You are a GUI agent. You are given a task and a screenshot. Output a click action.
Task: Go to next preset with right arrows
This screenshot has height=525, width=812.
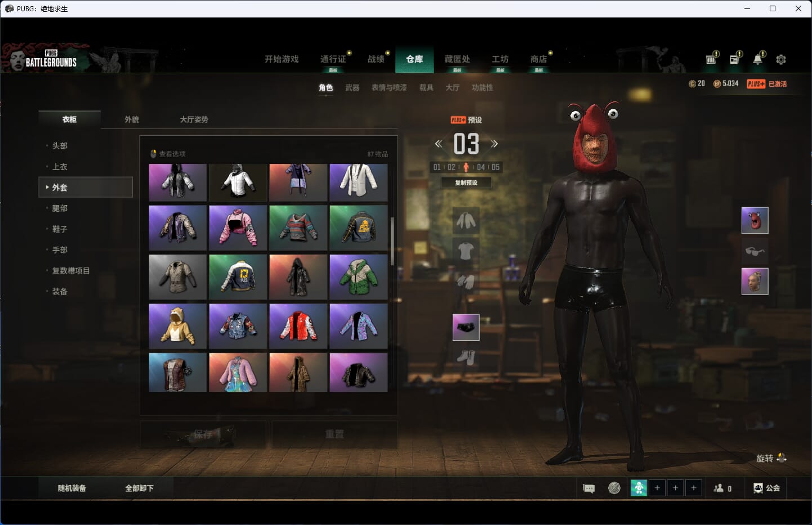pos(494,144)
